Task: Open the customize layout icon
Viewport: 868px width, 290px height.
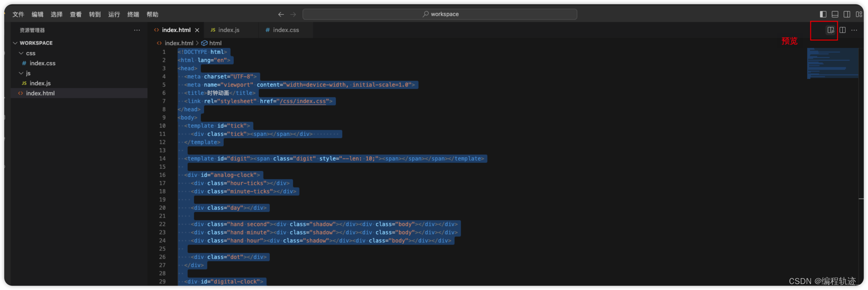Action: (x=859, y=14)
